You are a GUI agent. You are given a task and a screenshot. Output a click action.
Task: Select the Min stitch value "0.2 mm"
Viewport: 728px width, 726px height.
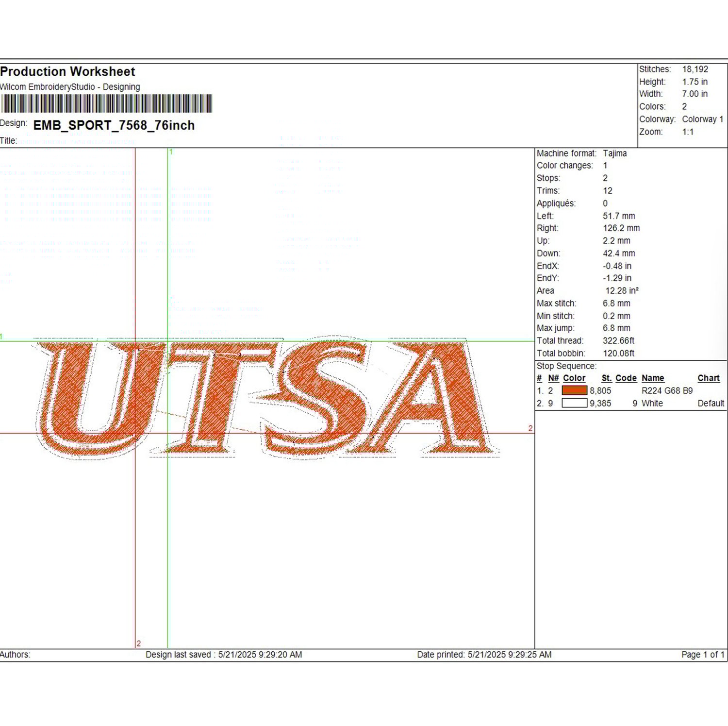pos(616,316)
